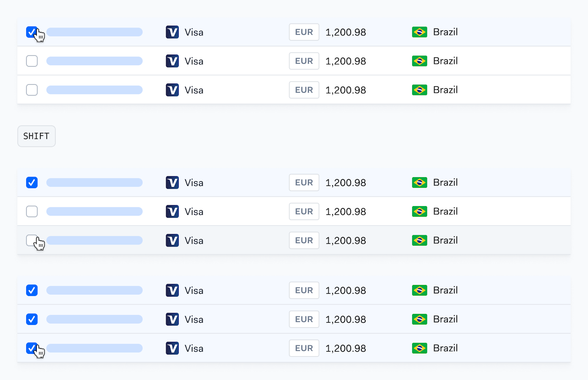Check the second row checkbox in the top table
The height and width of the screenshot is (380, 588).
pyautogui.click(x=32, y=61)
